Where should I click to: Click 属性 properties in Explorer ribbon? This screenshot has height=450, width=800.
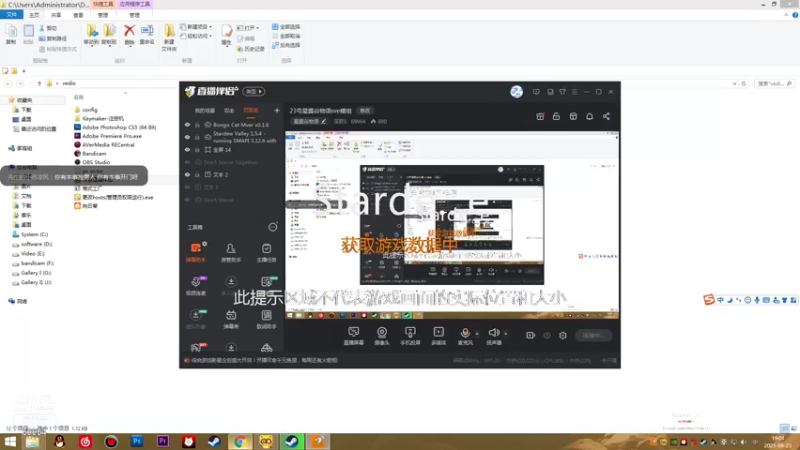click(x=227, y=35)
